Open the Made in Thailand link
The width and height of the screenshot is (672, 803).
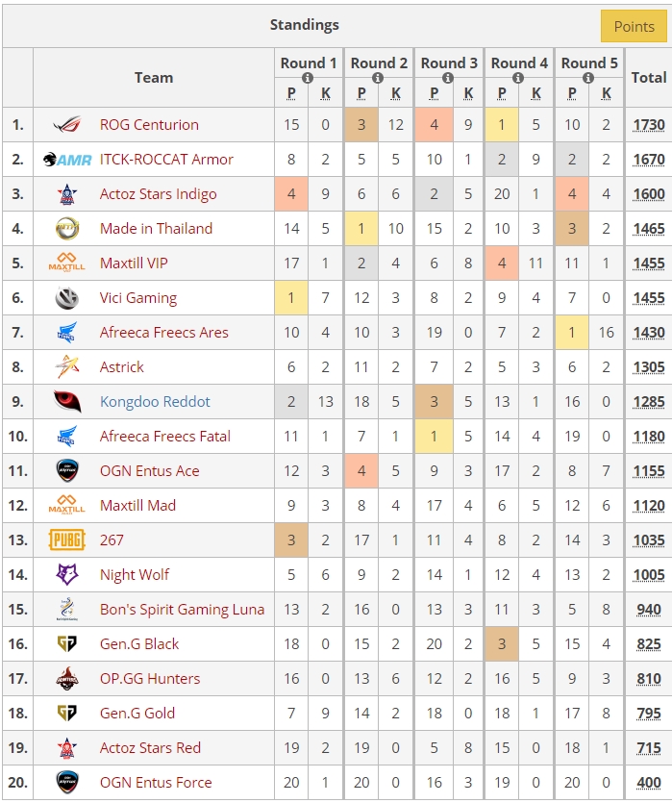156,229
